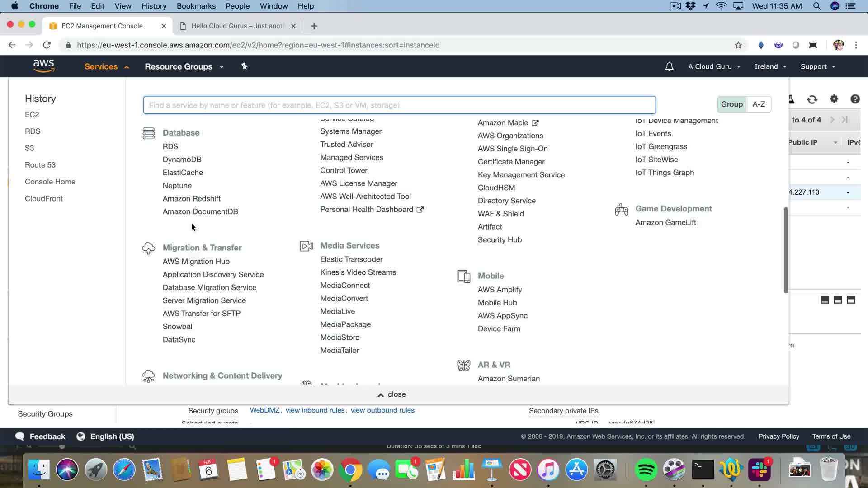Open the Bookmarks menu in menu bar
This screenshot has height=488, width=868.
(196, 6)
